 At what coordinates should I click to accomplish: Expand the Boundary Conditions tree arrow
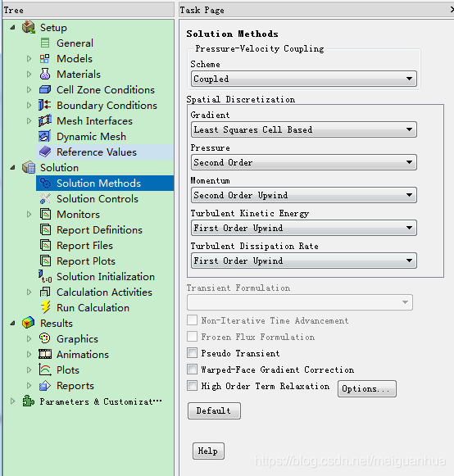(30, 106)
